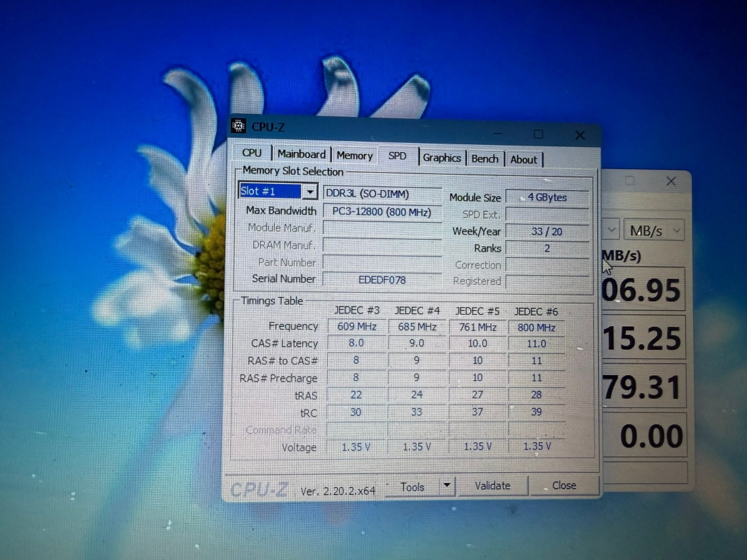
Task: Click the JEDEC #4 column header
Action: click(x=417, y=311)
